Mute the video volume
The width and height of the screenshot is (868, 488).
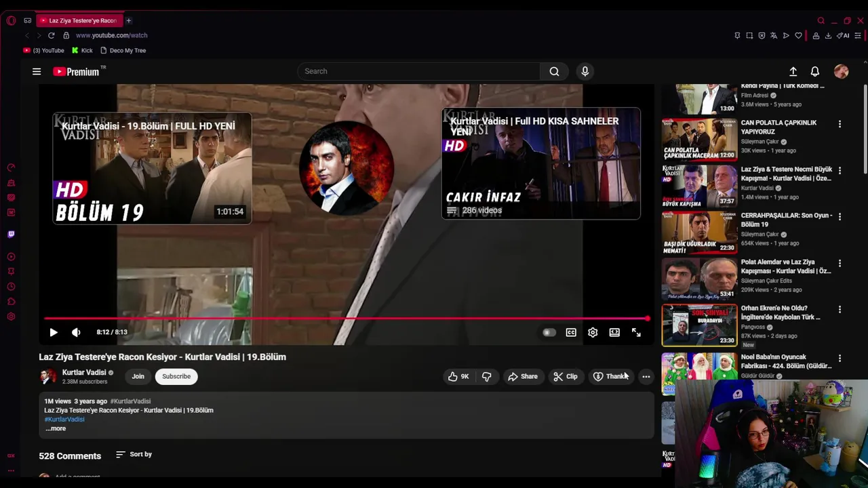pyautogui.click(x=76, y=332)
